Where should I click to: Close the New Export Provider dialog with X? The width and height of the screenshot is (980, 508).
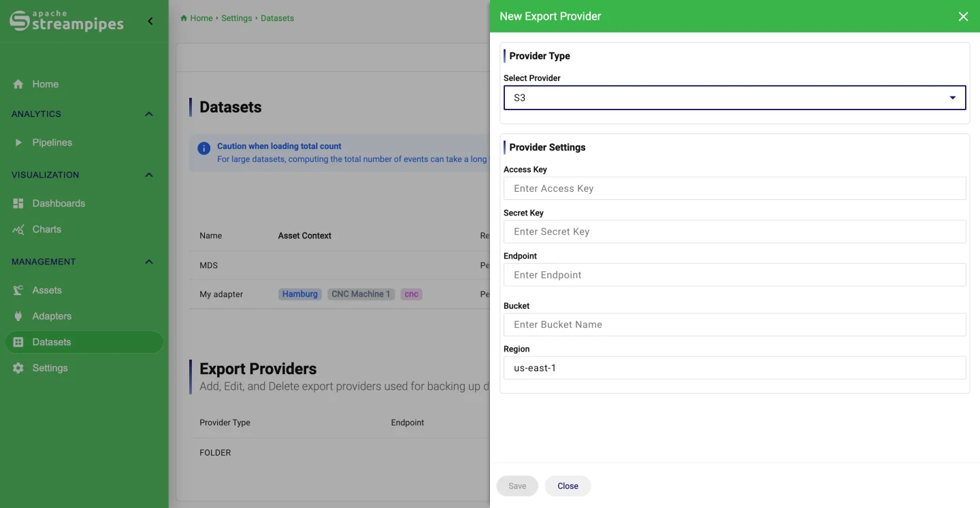point(963,16)
